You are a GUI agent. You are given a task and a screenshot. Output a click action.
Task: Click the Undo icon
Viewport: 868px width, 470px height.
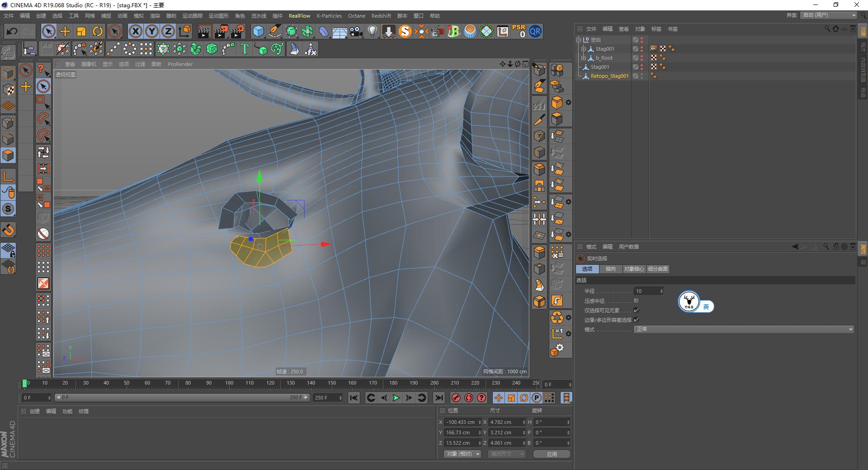[x=12, y=31]
